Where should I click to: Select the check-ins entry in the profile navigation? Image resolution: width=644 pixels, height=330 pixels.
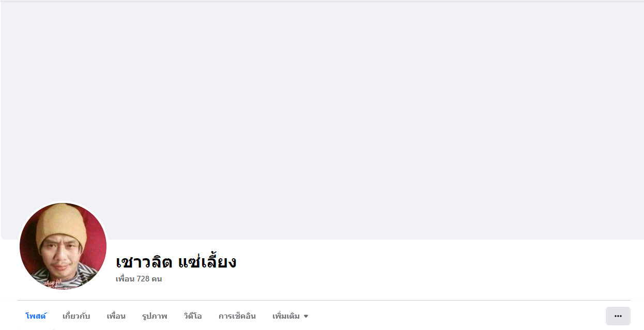coord(237,316)
